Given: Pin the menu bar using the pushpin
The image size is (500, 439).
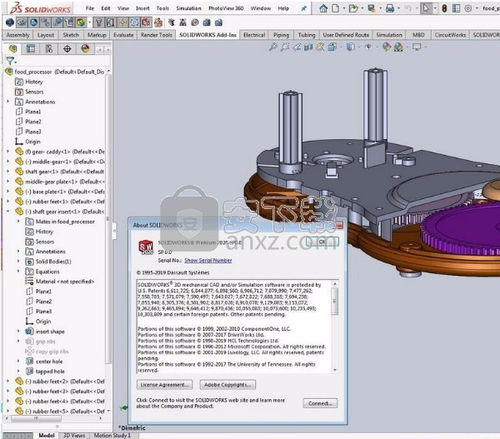Looking at the screenshot, I should click(304, 9).
